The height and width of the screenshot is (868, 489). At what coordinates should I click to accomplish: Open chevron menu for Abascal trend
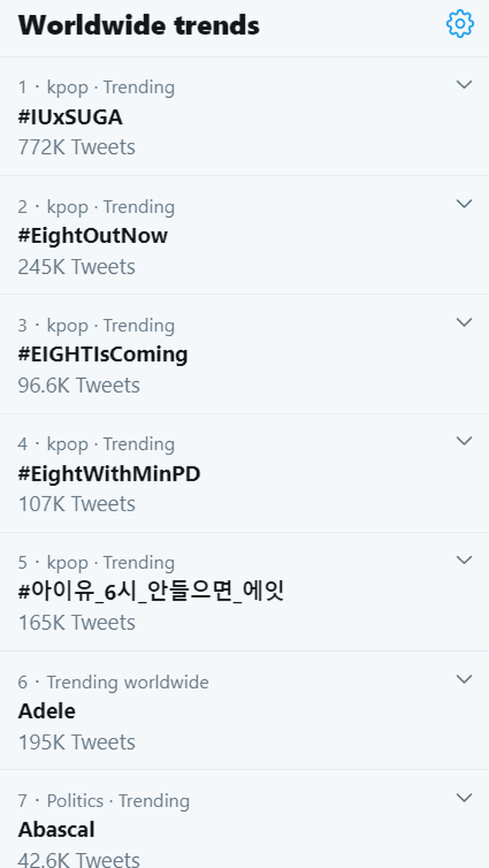coord(465,798)
